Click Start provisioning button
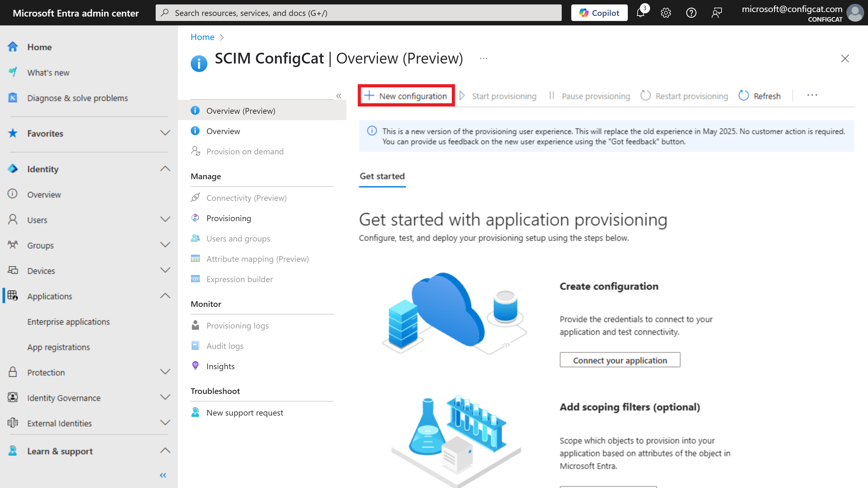Image resolution: width=868 pixels, height=488 pixels. coord(498,96)
